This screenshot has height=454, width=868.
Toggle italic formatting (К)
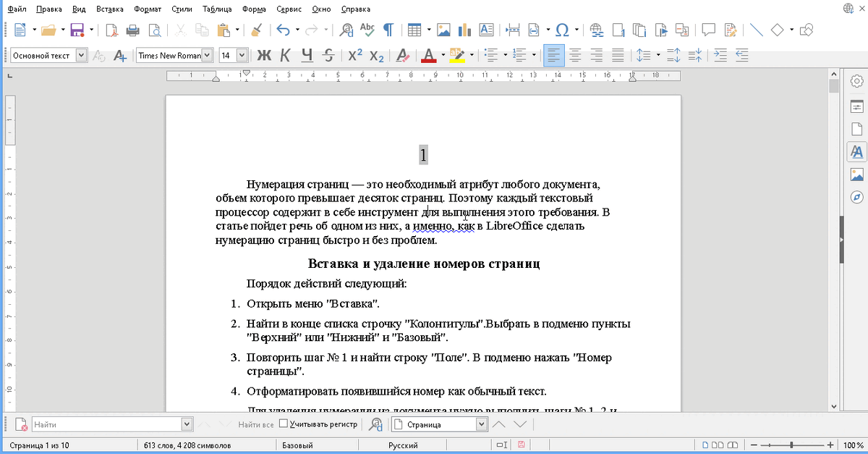coord(286,55)
